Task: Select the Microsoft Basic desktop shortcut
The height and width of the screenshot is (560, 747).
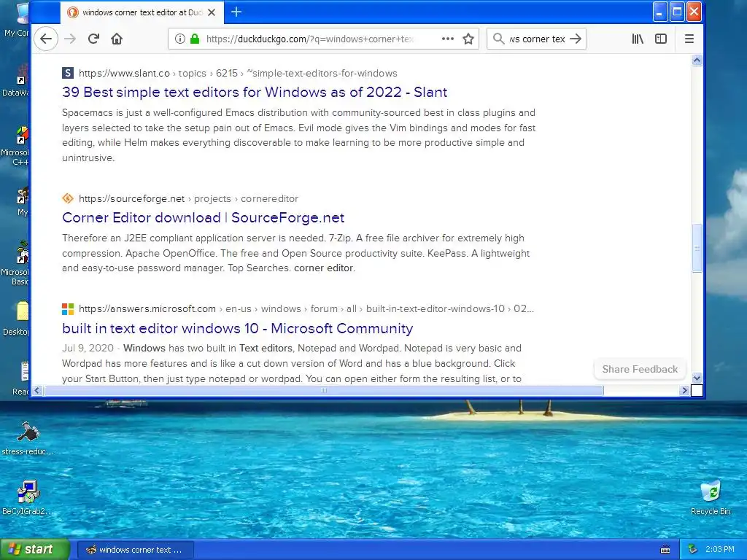Action: click(x=15, y=264)
